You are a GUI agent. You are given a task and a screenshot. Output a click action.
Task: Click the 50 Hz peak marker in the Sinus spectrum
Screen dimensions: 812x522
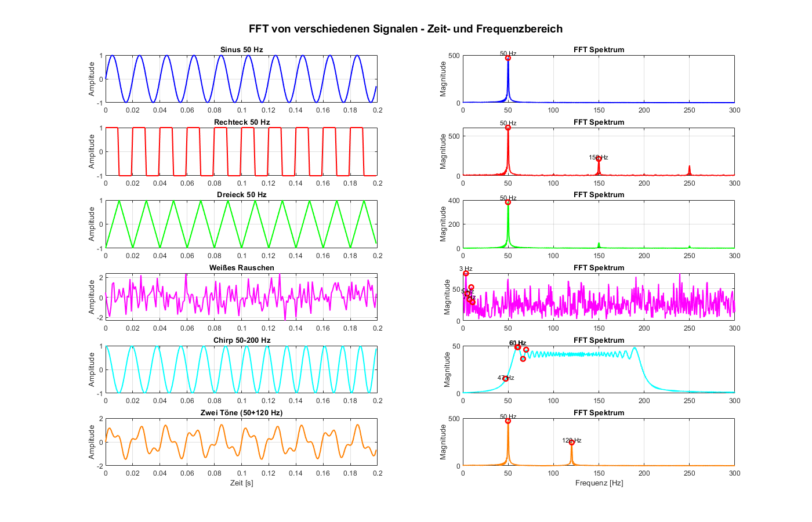point(508,58)
